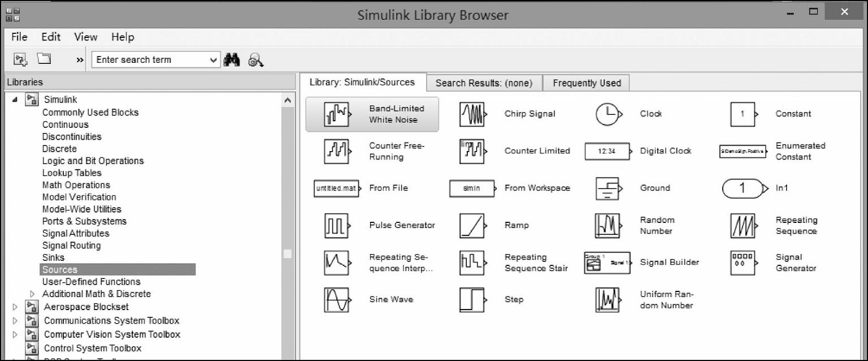Screen dimensions: 868x361
Task: Select the Digital Clock block icon
Action: pos(608,151)
